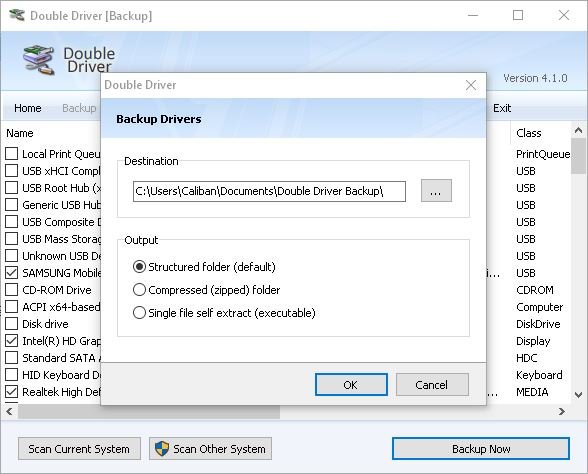
Task: Check the ACPI x64-based PC driver
Action: click(12, 307)
